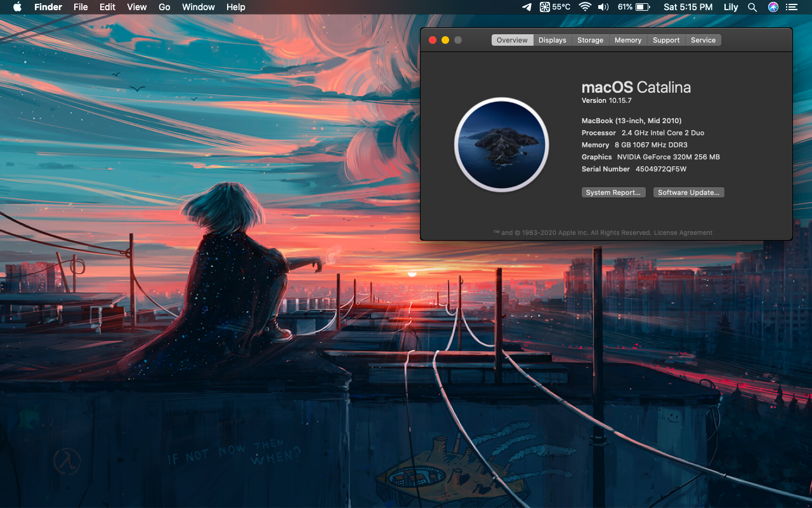This screenshot has height=508, width=812.
Task: Open the 55°C temperature monitor menu
Action: click(555, 7)
